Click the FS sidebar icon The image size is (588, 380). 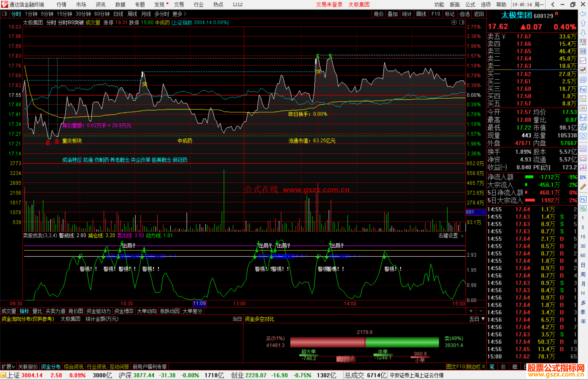[x=583, y=199]
